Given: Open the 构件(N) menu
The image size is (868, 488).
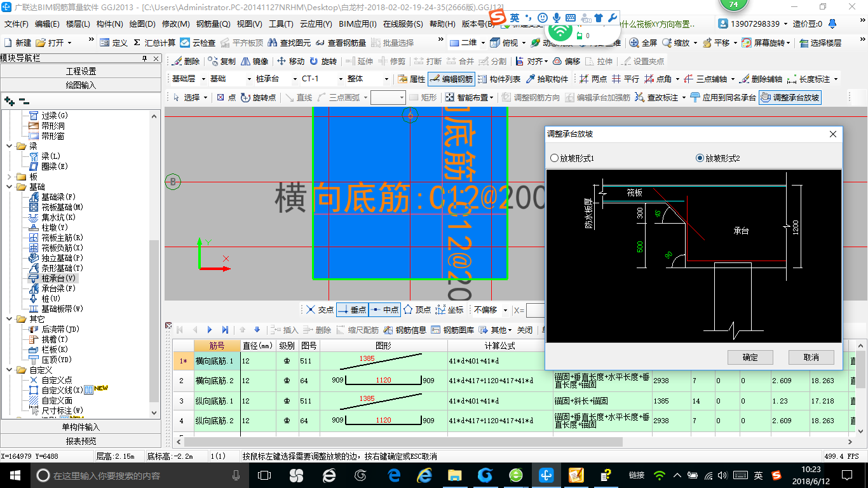Looking at the screenshot, I should [x=110, y=24].
